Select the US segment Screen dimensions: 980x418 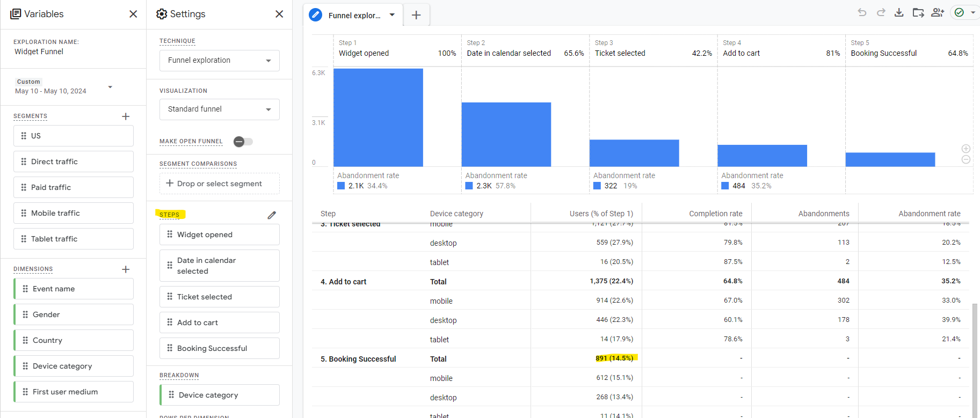[x=74, y=136]
